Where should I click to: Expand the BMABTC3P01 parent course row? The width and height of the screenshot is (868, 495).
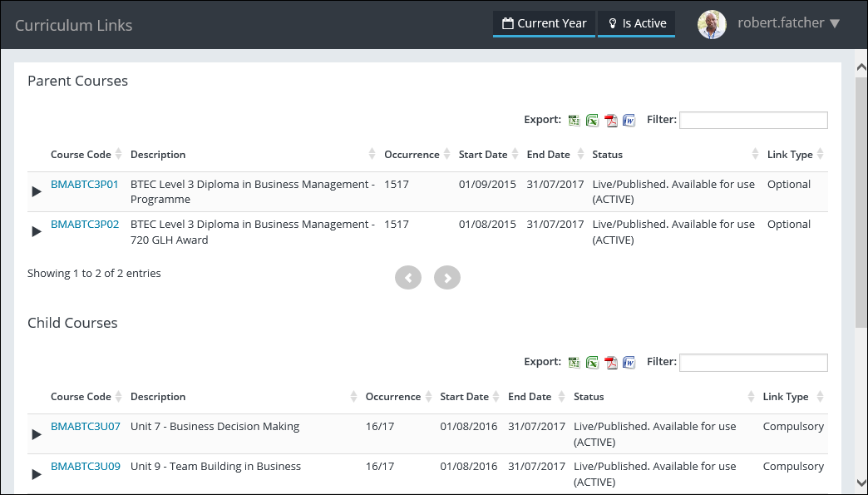pos(37,191)
